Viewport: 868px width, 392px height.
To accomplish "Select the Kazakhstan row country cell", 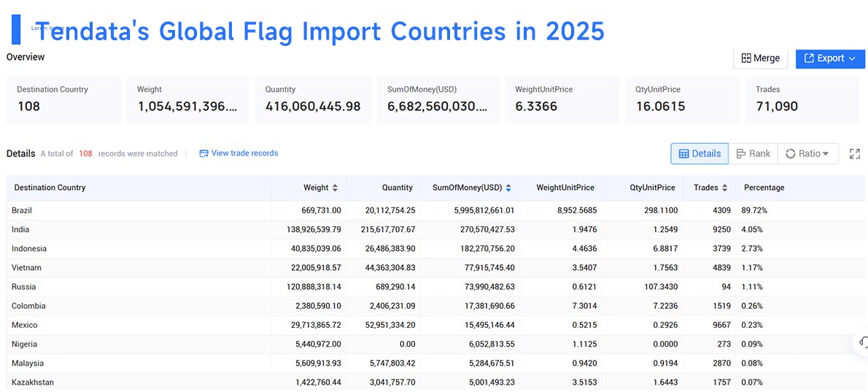I will click(x=139, y=382).
